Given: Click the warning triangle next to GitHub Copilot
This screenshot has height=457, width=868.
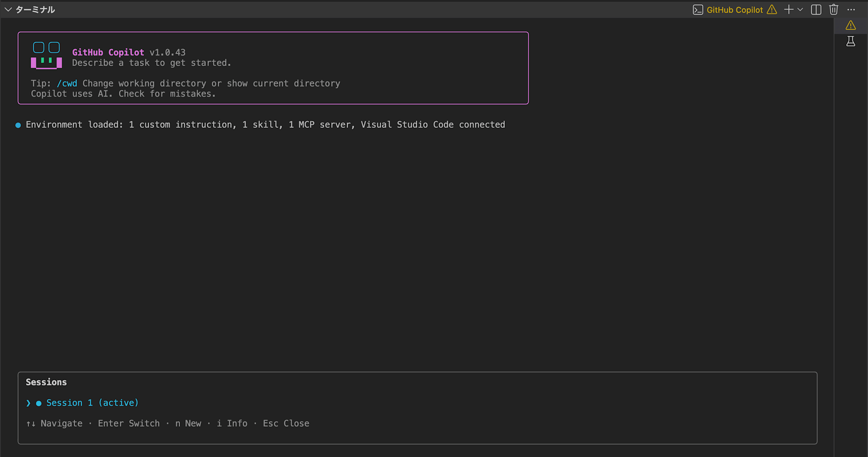Looking at the screenshot, I should (772, 10).
